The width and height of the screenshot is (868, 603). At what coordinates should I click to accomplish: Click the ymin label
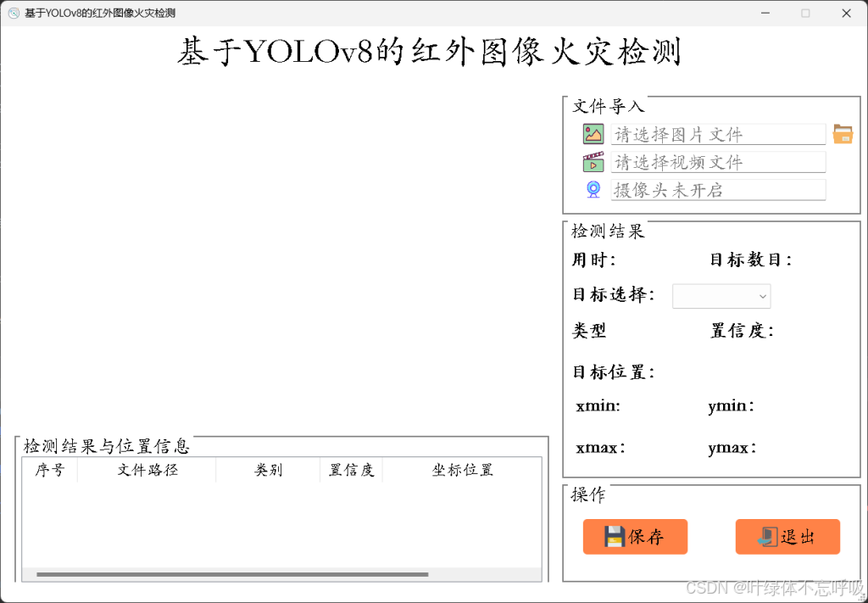click(732, 406)
